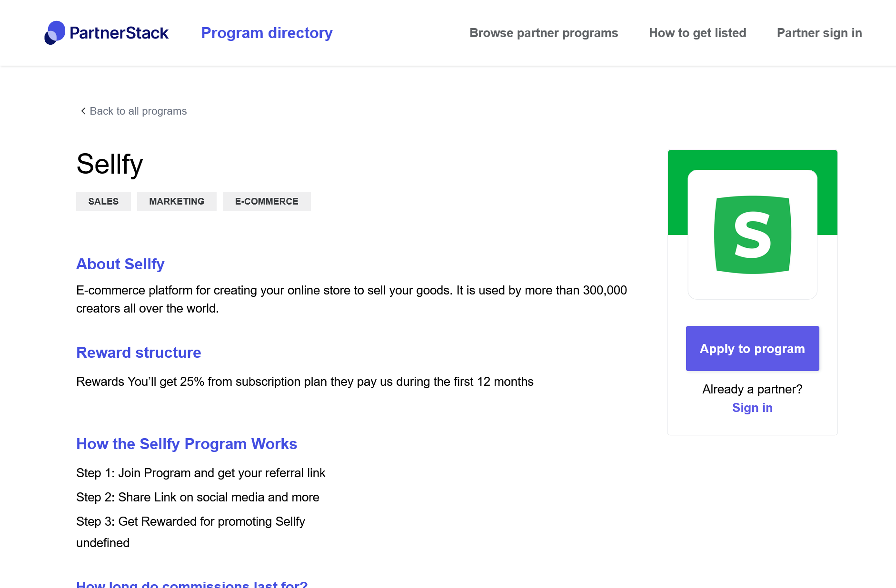Click Step 1: Join Program text
The width and height of the screenshot is (896, 588).
point(201,473)
